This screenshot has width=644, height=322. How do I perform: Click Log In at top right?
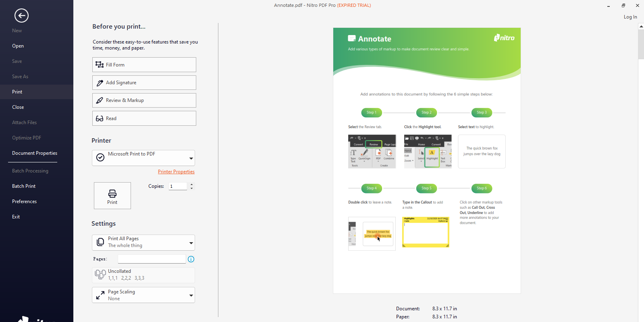630,17
